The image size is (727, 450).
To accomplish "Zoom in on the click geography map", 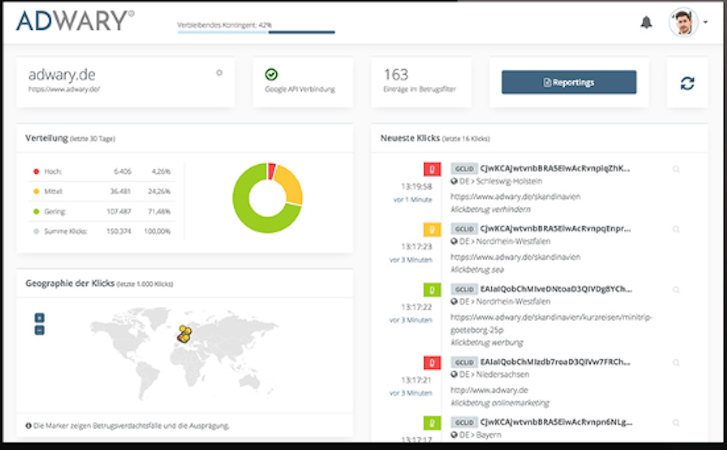I will [39, 317].
